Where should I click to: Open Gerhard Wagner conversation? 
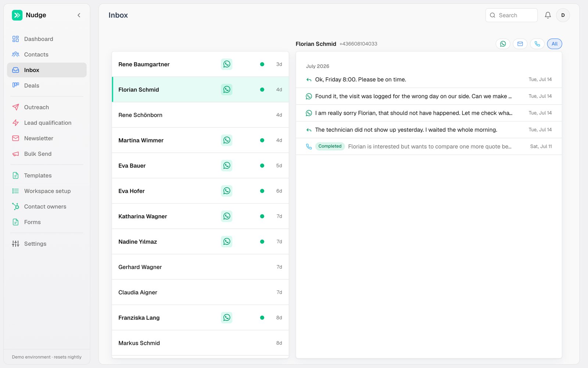200,267
